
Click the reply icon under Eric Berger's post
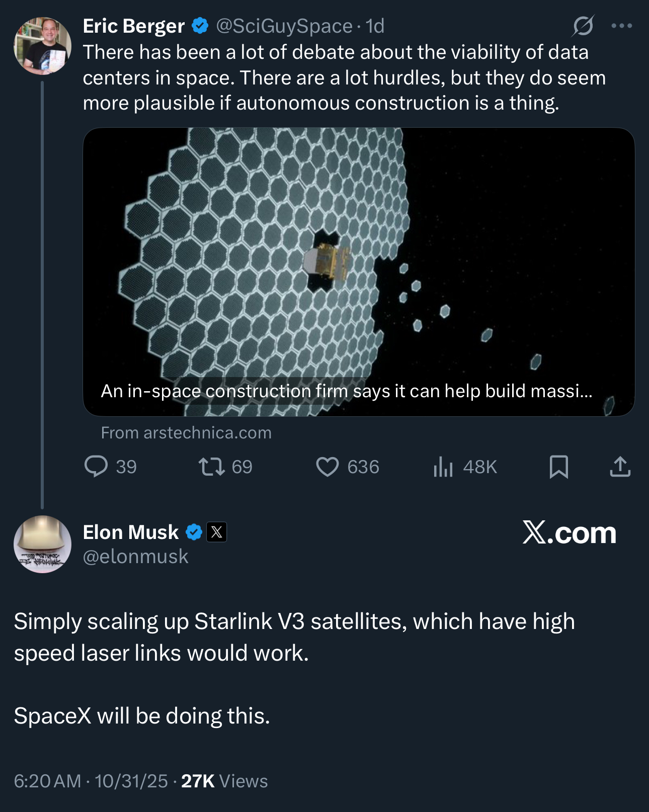tap(96, 467)
